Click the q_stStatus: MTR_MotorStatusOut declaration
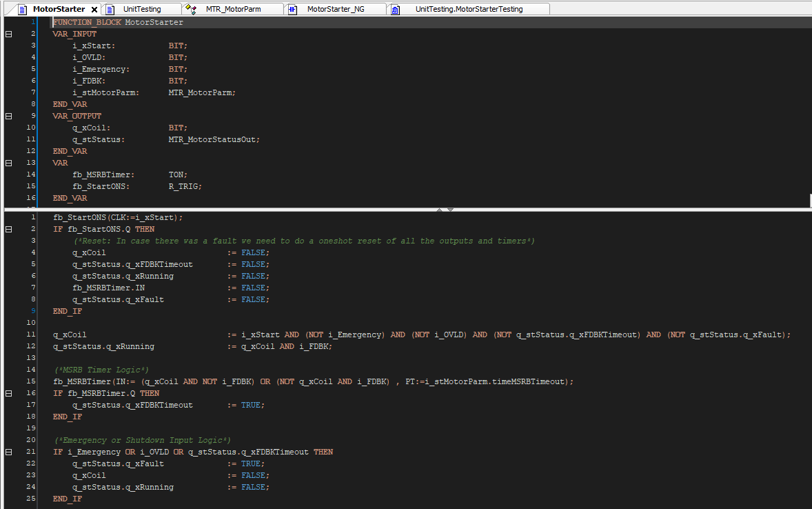 (x=166, y=139)
